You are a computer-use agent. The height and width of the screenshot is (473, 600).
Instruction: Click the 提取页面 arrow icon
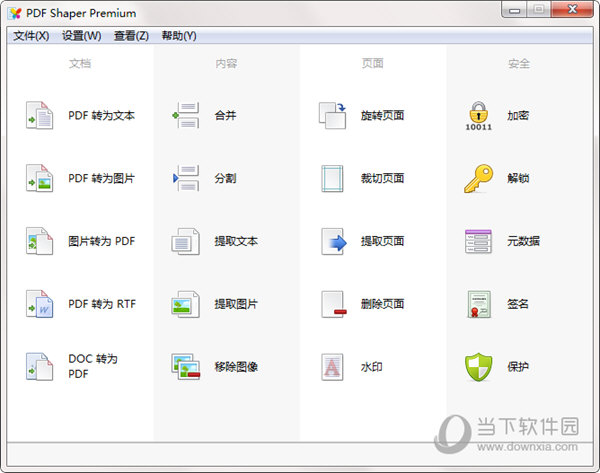pos(334,241)
